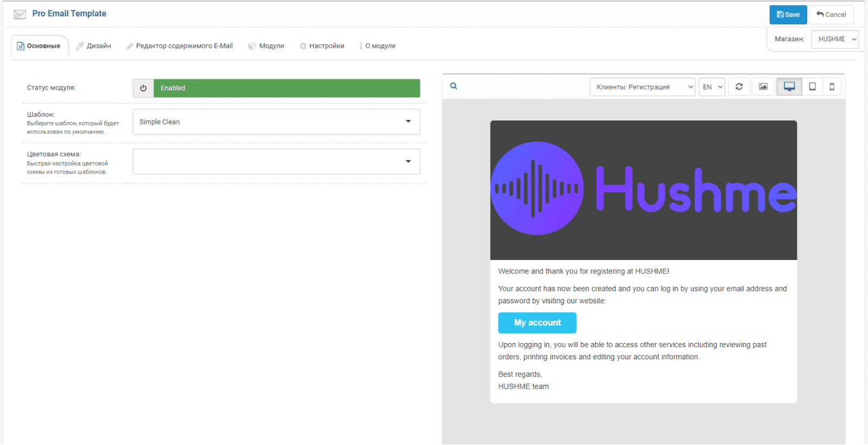Click the search magnifier icon in preview panel
The width and height of the screenshot is (868, 445).
tap(454, 86)
